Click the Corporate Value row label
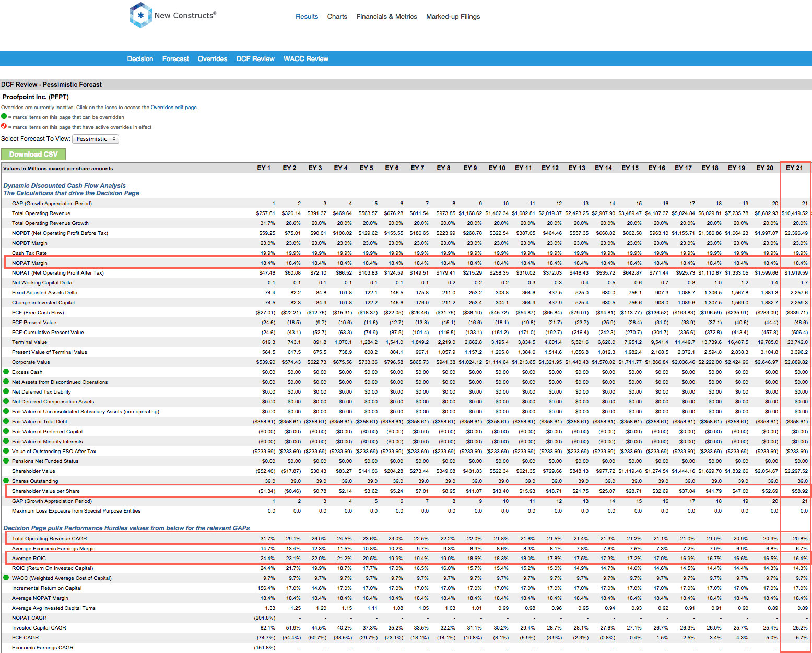This screenshot has height=653, width=812. [x=31, y=362]
